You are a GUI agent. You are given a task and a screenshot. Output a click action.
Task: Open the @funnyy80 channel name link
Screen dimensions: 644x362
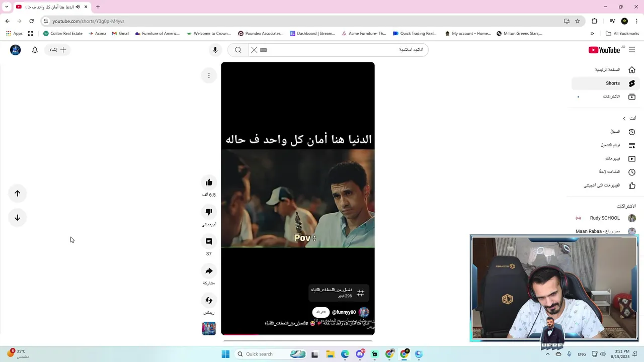pyautogui.click(x=344, y=312)
